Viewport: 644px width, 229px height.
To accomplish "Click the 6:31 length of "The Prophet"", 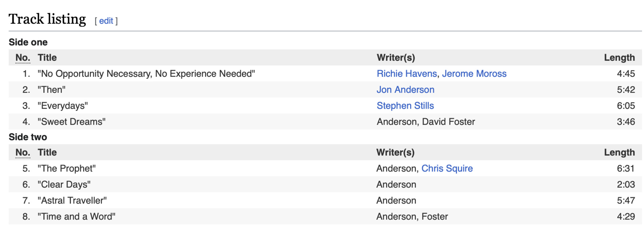I will pos(625,169).
